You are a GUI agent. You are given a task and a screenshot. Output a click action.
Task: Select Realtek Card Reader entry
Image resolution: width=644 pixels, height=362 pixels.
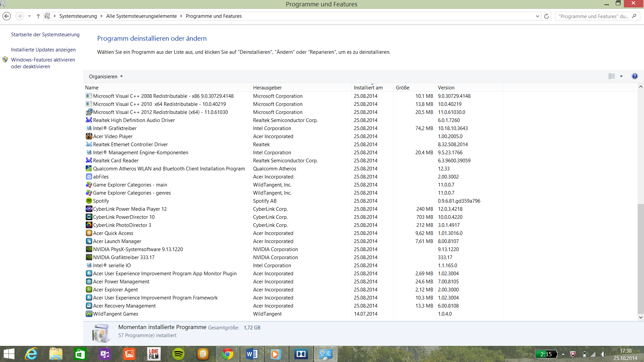click(x=116, y=160)
